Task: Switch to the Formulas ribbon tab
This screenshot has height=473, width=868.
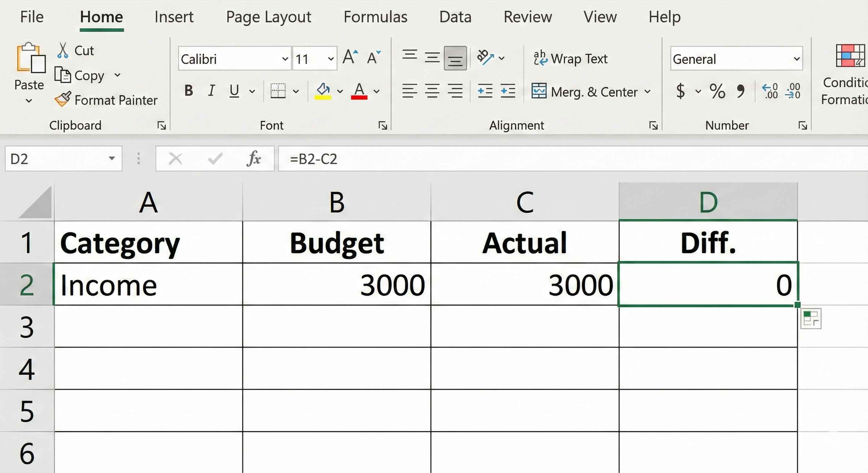Action: (375, 17)
